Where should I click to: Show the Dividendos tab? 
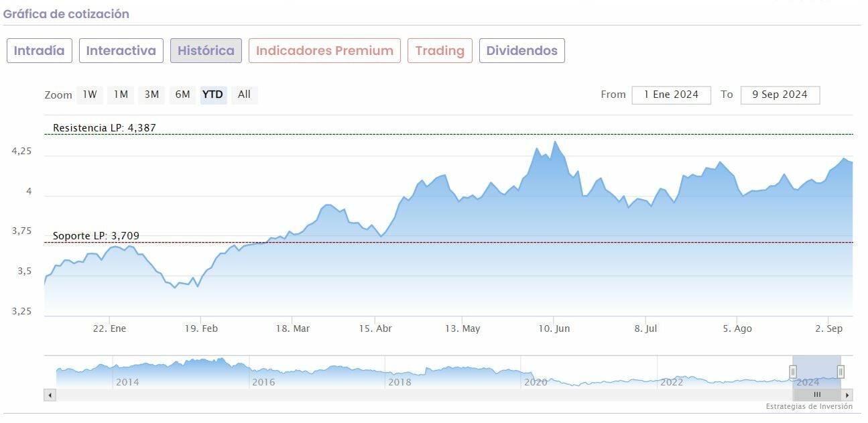(x=521, y=51)
